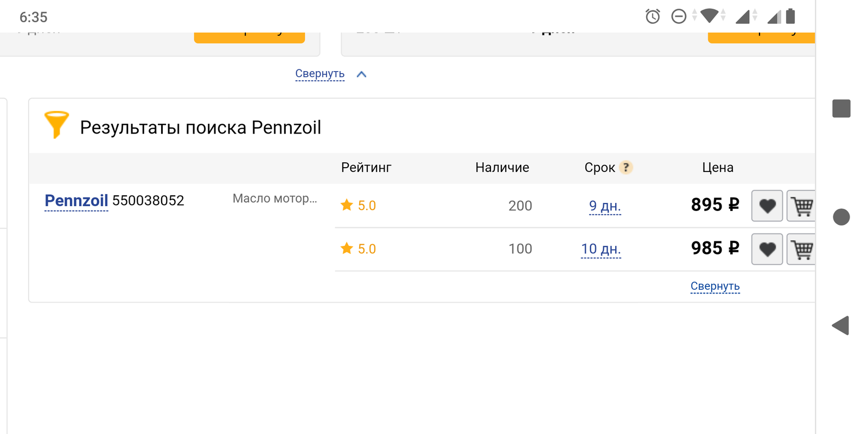Image resolution: width=868 pixels, height=434 pixels.
Task: Tap the Wi-Fi status icon
Action: (x=709, y=16)
